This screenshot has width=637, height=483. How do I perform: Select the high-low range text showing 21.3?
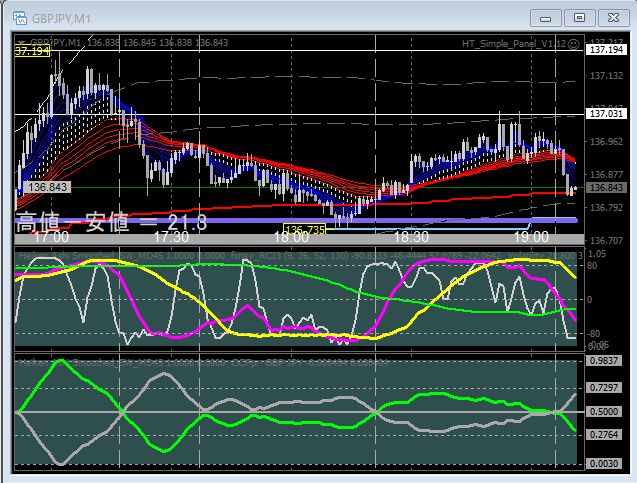tap(111, 222)
